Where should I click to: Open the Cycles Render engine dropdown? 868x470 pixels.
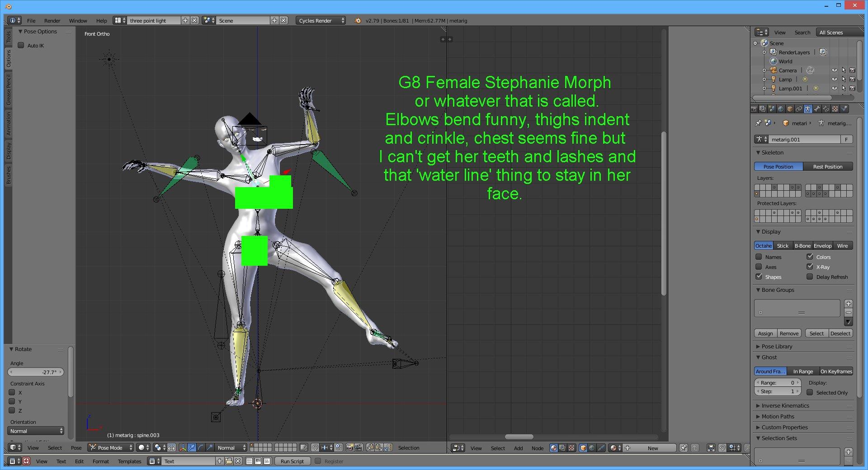tap(321, 20)
